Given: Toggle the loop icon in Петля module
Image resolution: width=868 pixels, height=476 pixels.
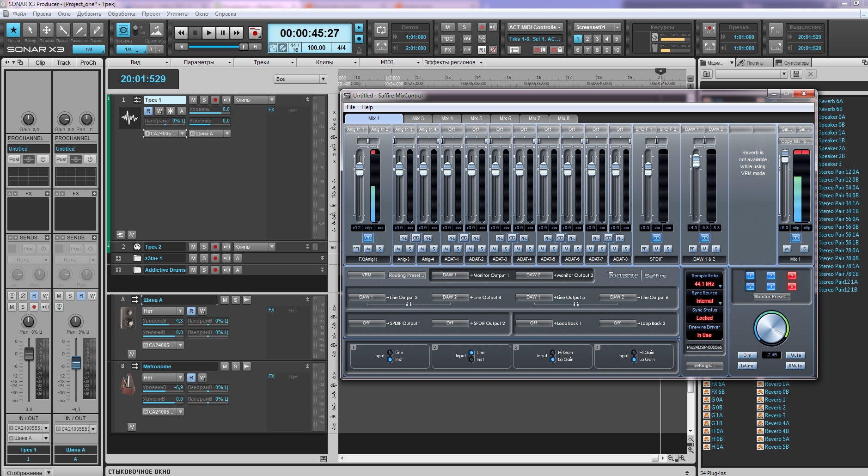Looking at the screenshot, I should coord(381,31).
